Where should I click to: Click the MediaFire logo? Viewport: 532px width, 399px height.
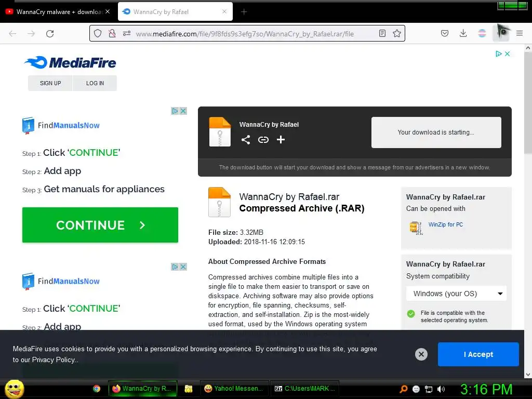70,62
